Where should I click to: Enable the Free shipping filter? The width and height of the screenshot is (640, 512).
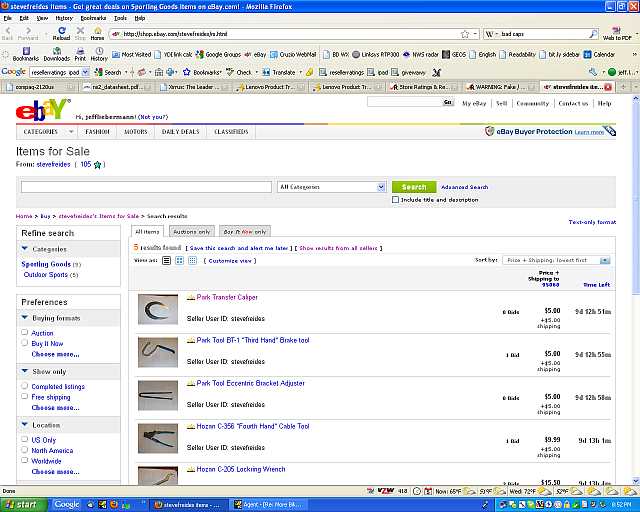pyautogui.click(x=25, y=397)
